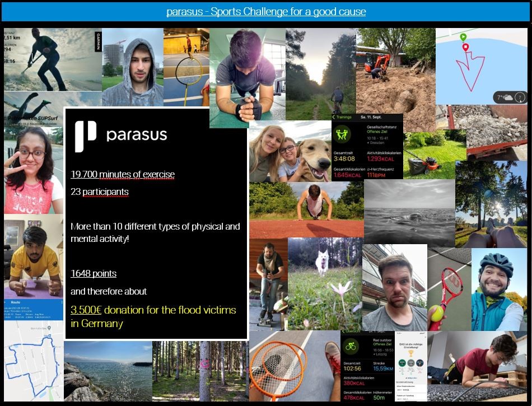The width and height of the screenshot is (532, 406).
Task: Open the red tennis racket and ball photo
Action: pyautogui.click(x=449, y=290)
